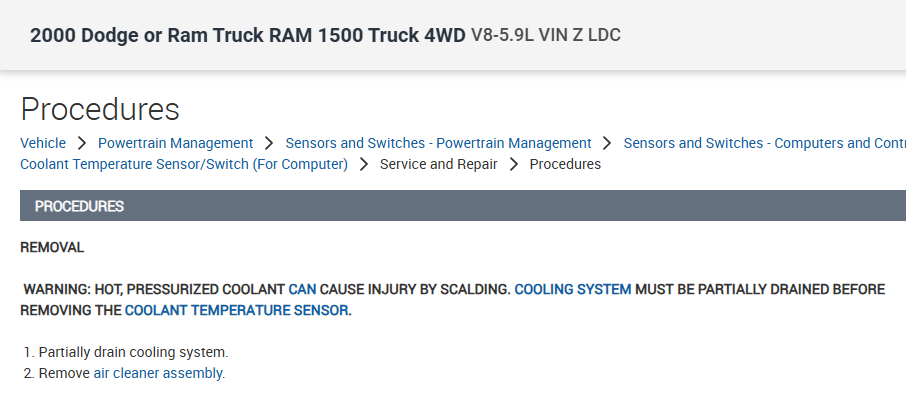The height and width of the screenshot is (401, 906).
Task: Open the Powertrain Management breadcrumb
Action: 175,143
